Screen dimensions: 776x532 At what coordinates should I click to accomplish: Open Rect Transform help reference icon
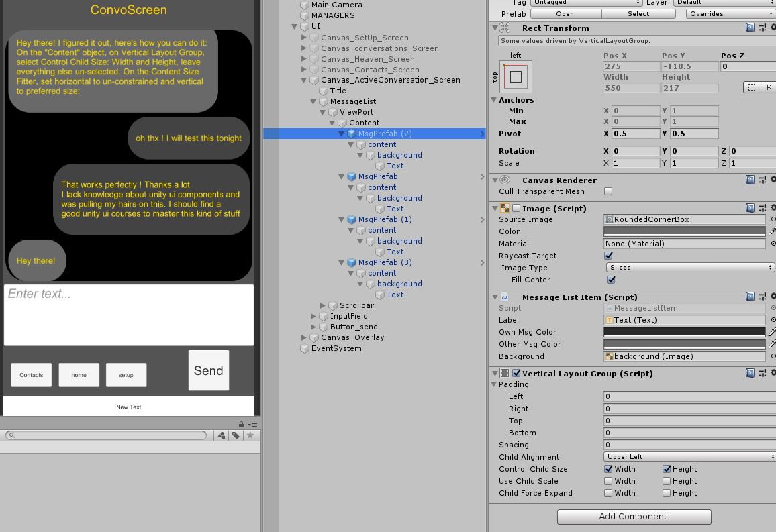tap(750, 28)
